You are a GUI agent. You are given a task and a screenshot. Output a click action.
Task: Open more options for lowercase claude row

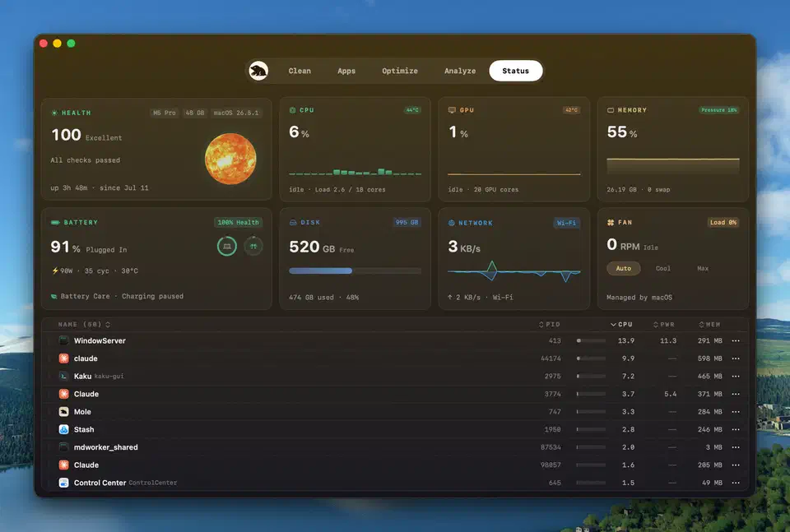(x=736, y=359)
